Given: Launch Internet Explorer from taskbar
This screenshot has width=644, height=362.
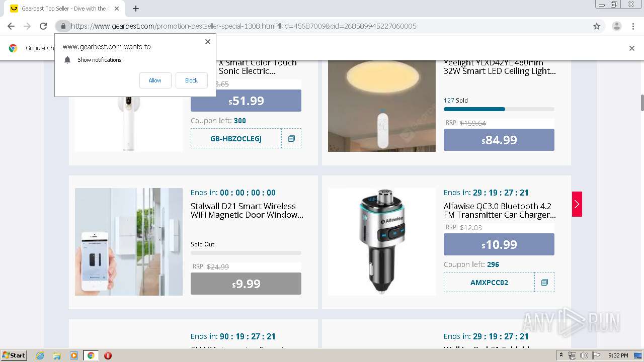Looking at the screenshot, I should pyautogui.click(x=40, y=355).
